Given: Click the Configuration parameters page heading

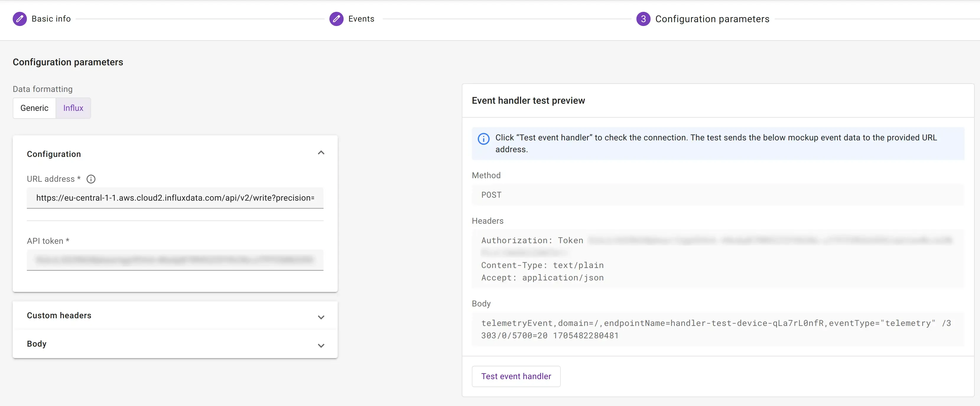Looking at the screenshot, I should point(68,62).
